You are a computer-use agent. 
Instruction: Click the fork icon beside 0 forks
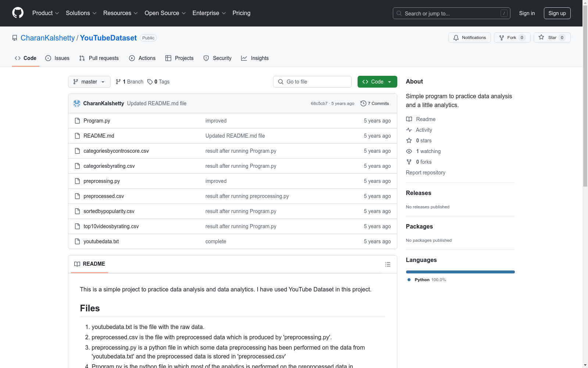pos(409,162)
